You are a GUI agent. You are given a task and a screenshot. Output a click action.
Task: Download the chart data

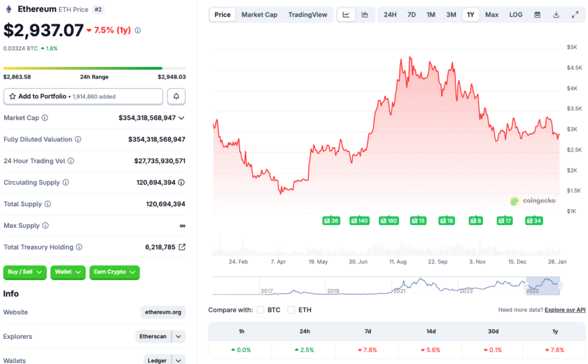point(556,14)
